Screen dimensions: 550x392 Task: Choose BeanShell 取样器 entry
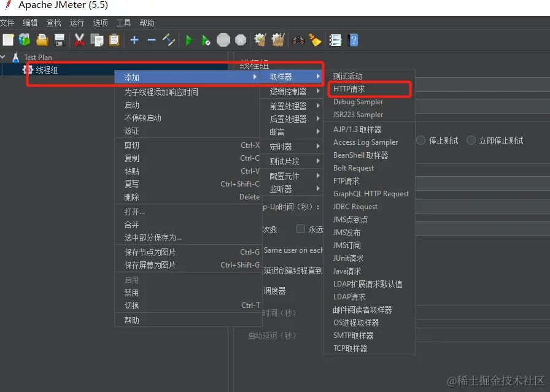tap(369, 155)
